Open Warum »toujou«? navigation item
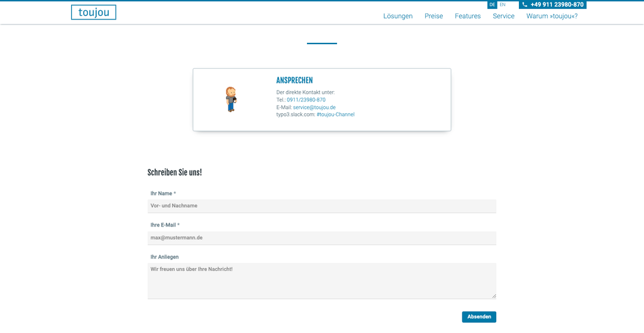This screenshot has width=644, height=333. 552,16
